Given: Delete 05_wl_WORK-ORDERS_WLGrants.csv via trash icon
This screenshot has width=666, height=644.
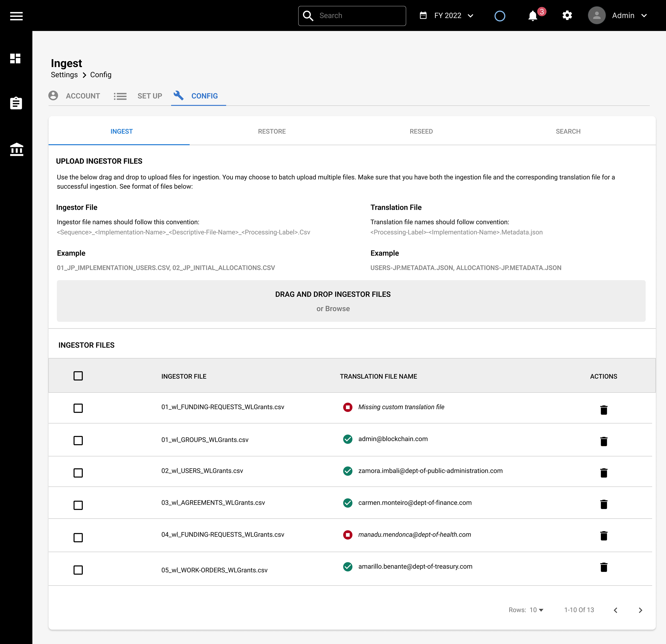Looking at the screenshot, I should (x=604, y=567).
